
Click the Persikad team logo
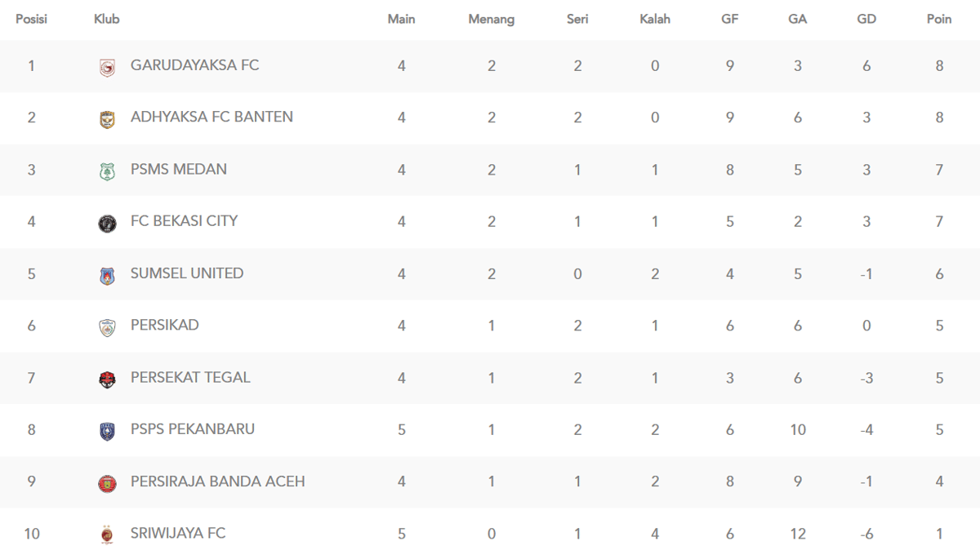pyautogui.click(x=107, y=327)
